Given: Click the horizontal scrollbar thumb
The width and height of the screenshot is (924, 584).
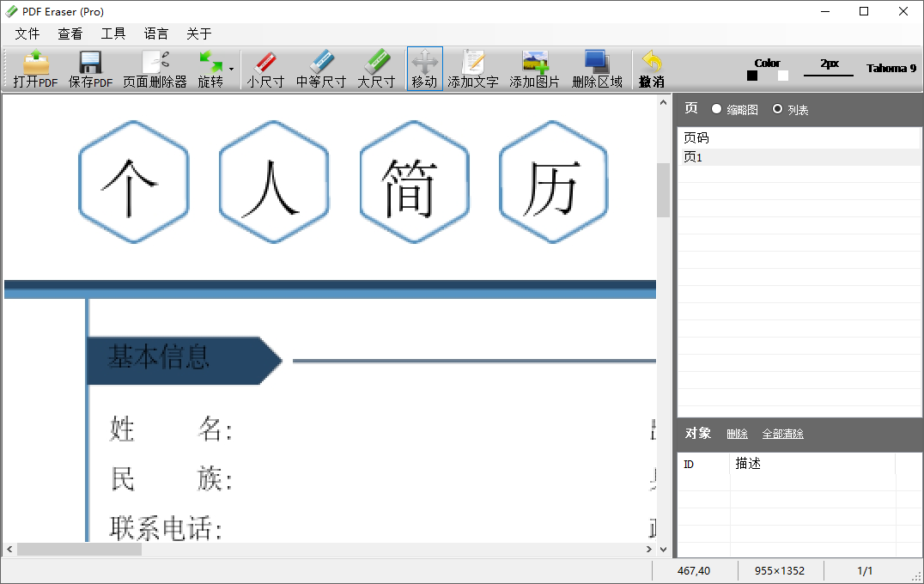Looking at the screenshot, I should (80, 550).
